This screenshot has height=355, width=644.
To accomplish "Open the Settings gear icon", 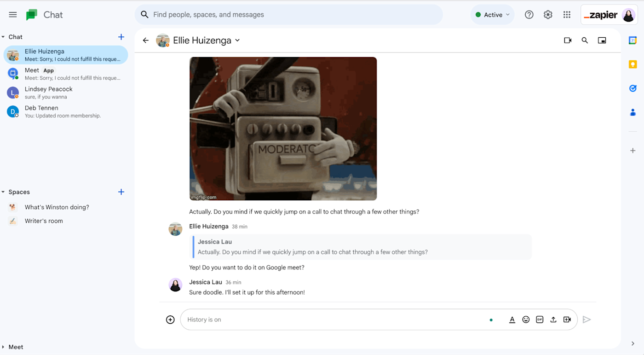I will pyautogui.click(x=548, y=15).
